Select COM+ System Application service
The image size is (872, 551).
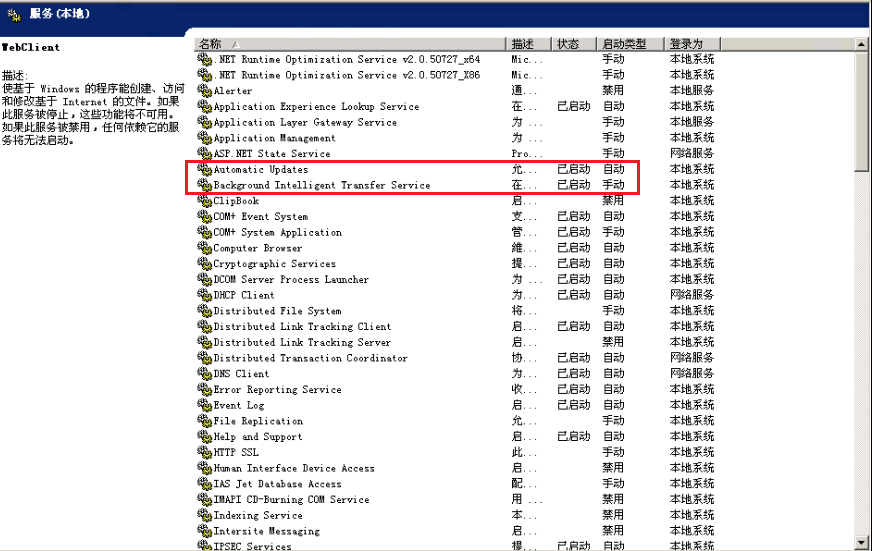click(x=277, y=232)
